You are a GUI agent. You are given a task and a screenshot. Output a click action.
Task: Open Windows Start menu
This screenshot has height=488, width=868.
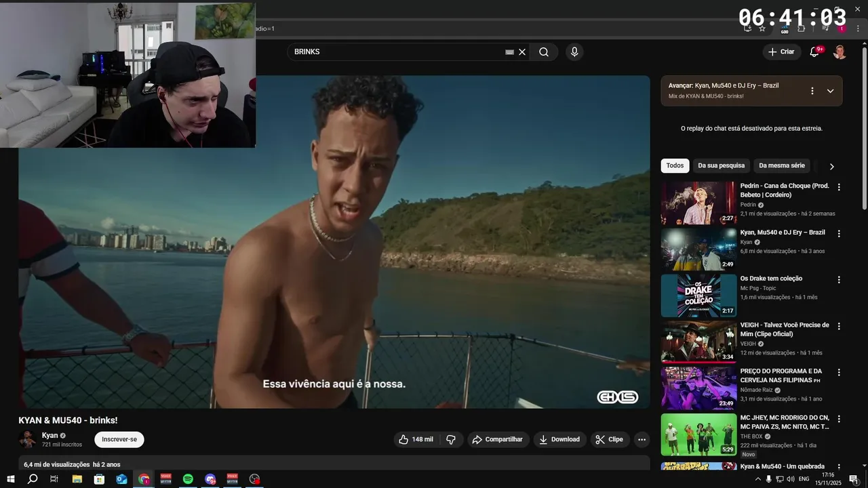[11, 479]
